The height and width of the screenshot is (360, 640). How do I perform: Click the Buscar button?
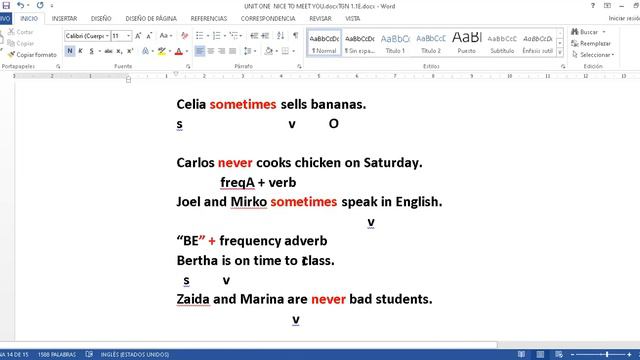[x=584, y=32]
